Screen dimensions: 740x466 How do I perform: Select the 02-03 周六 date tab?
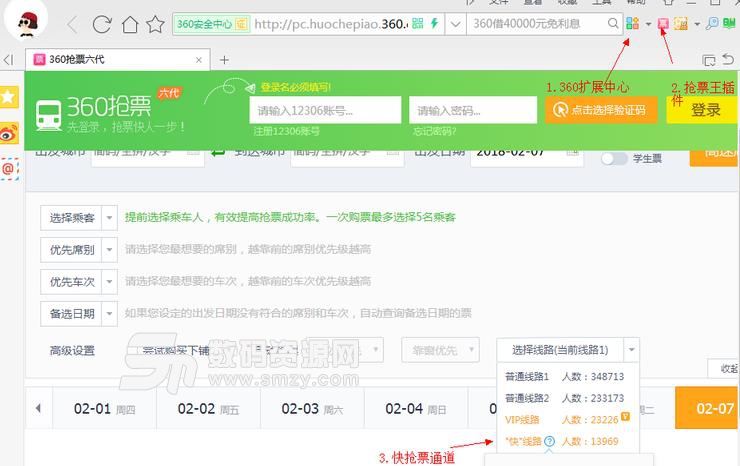click(312, 408)
